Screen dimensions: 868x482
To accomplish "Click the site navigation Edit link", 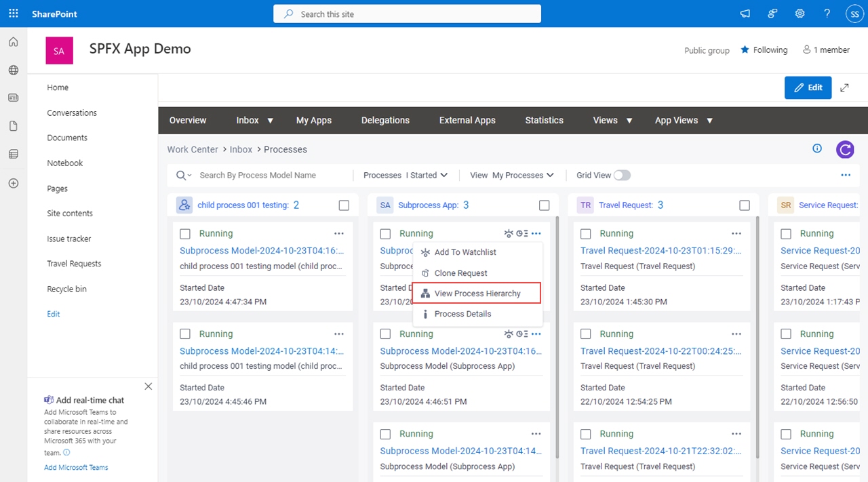I will [x=54, y=314].
